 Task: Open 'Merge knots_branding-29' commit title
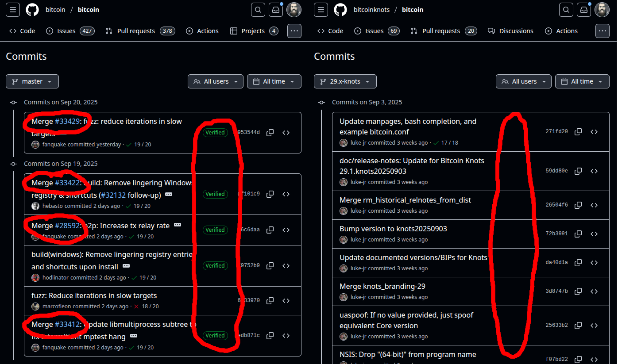(382, 286)
